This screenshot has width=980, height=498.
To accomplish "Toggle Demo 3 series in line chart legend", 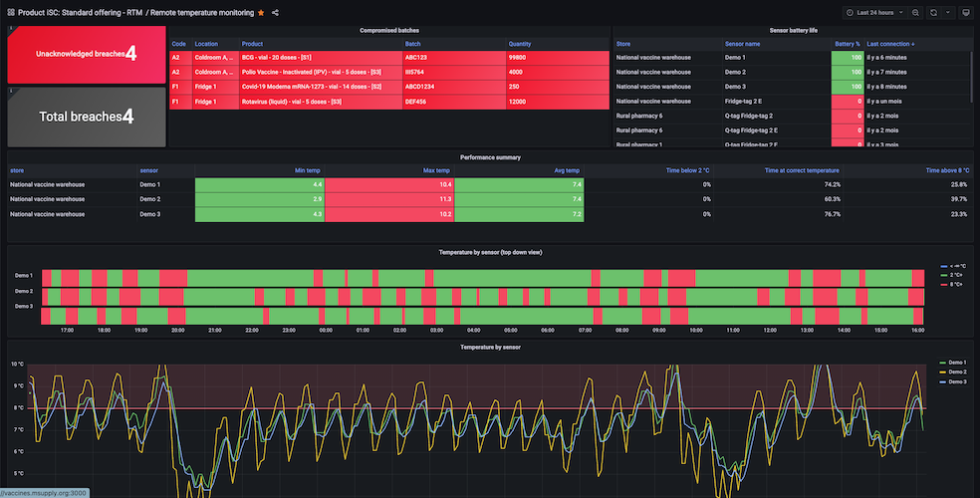I will 957,382.
